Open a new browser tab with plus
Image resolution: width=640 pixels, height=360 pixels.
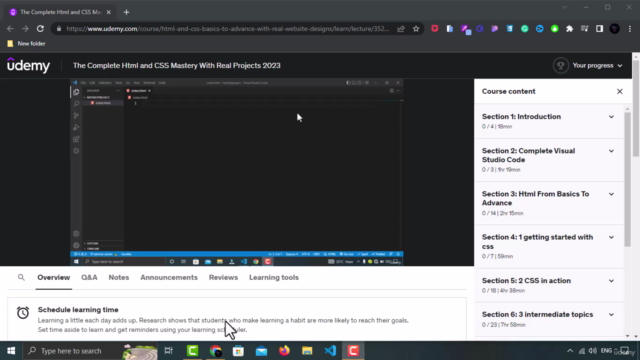tap(126, 12)
